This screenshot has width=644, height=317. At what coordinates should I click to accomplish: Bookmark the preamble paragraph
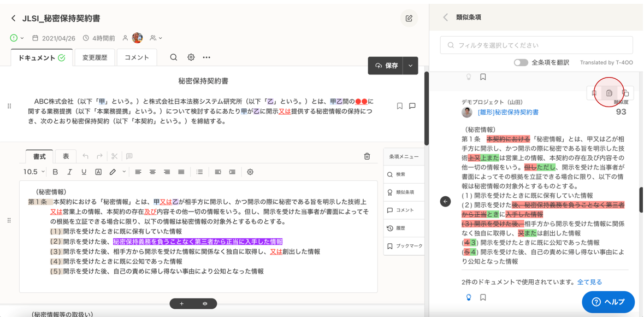[x=400, y=106]
